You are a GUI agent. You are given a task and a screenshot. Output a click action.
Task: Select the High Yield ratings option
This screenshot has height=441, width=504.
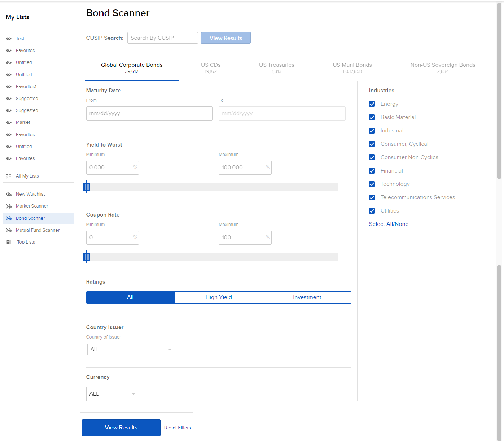pyautogui.click(x=219, y=297)
